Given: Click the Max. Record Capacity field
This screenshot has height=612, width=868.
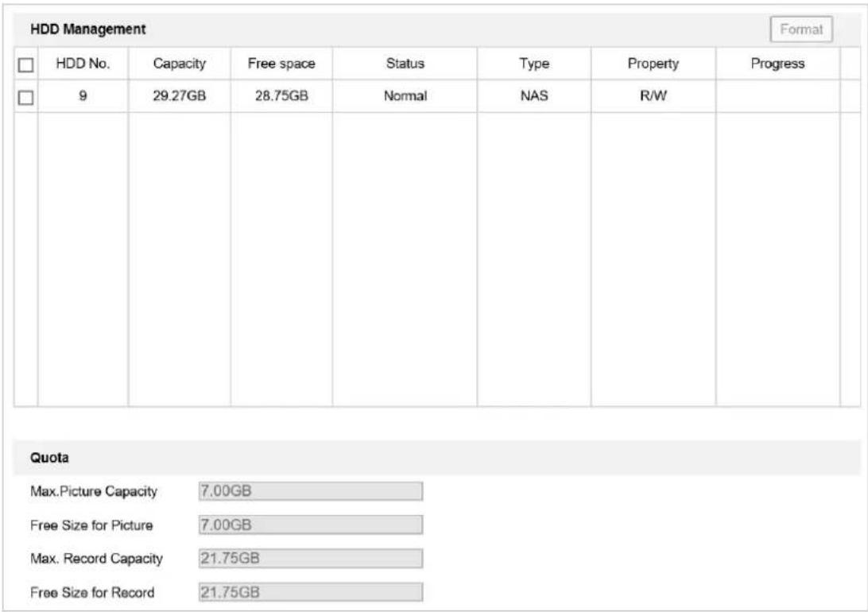Looking at the screenshot, I should tap(311, 558).
